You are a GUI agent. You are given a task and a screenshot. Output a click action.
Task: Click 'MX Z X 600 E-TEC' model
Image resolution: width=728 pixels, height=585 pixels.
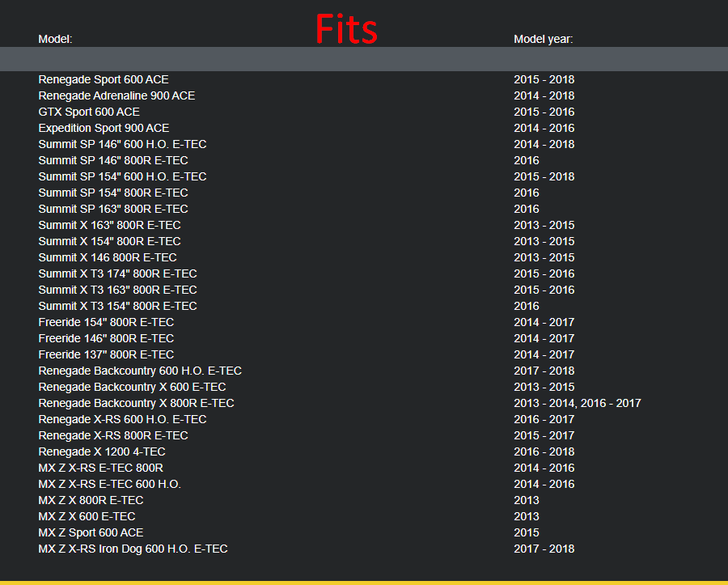[87, 517]
